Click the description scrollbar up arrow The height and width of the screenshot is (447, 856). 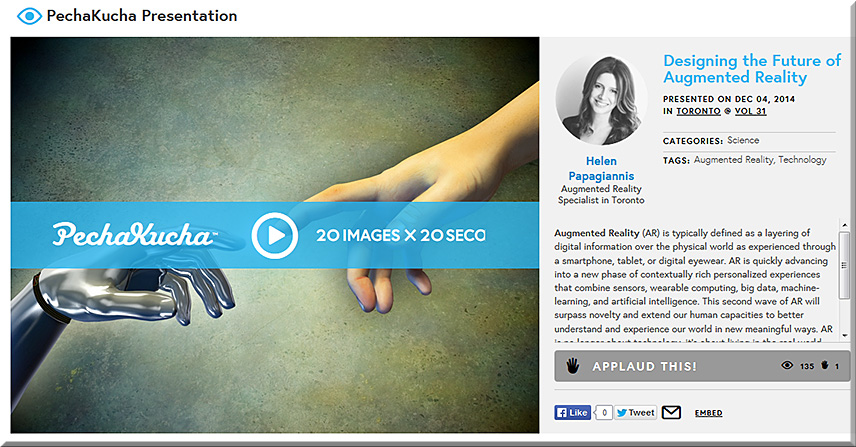[x=845, y=225]
